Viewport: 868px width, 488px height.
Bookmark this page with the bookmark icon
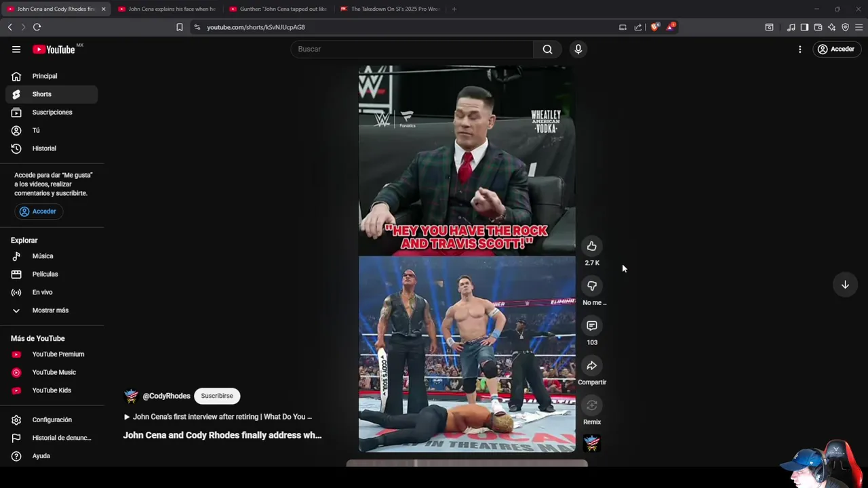point(179,27)
